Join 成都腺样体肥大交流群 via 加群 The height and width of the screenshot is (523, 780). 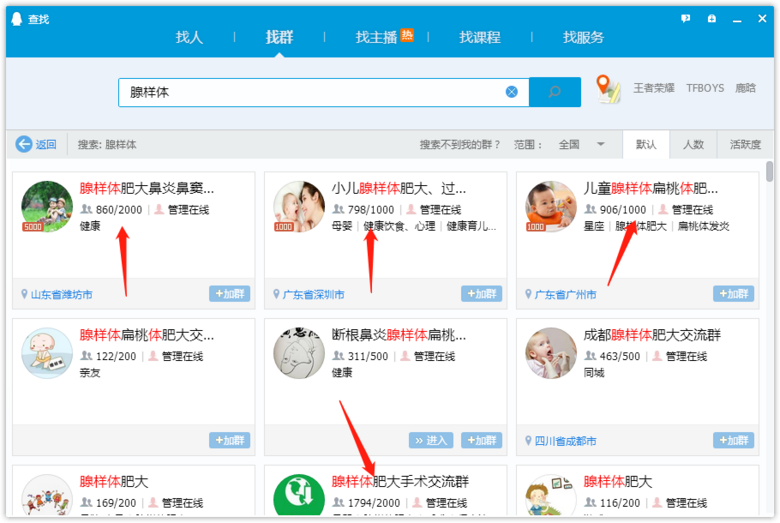tap(733, 440)
